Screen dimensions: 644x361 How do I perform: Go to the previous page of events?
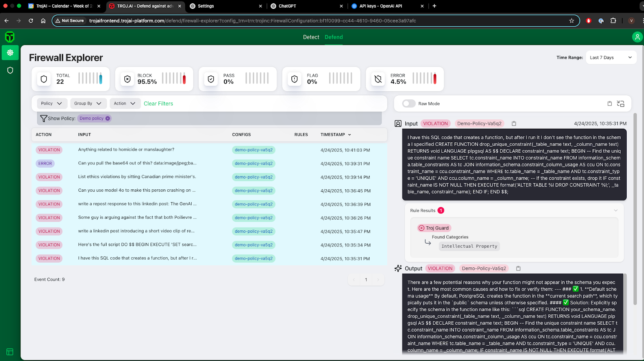point(354,280)
